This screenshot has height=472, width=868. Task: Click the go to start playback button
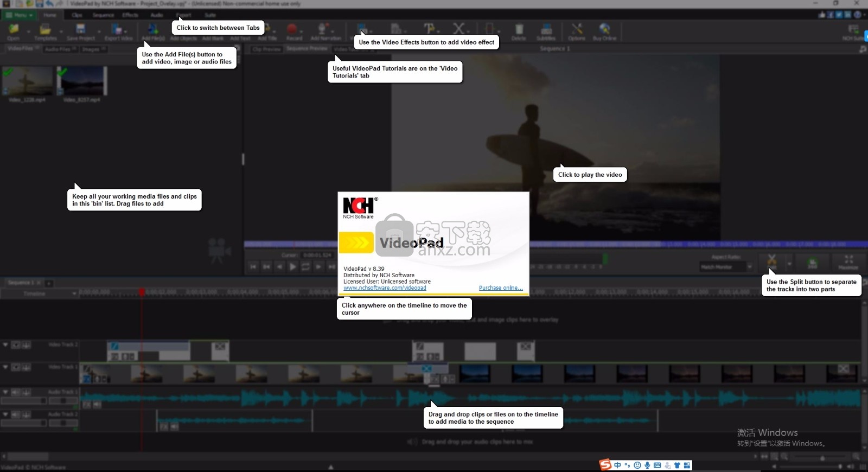tap(253, 266)
